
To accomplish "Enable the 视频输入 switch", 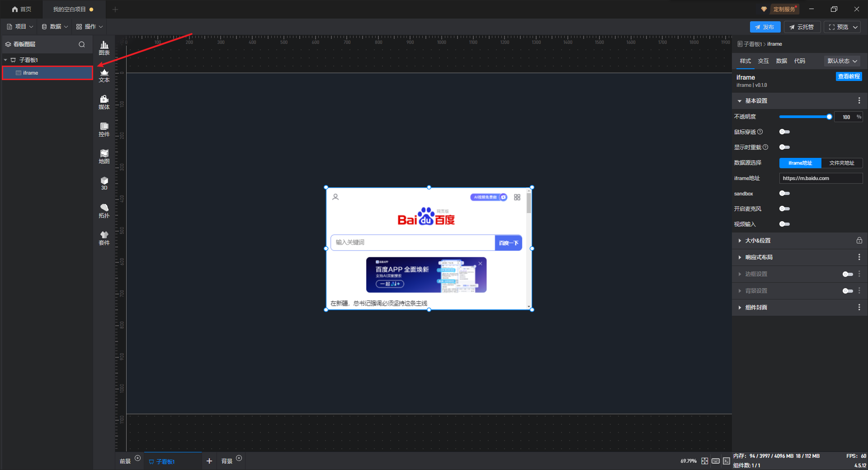I will [x=784, y=224].
